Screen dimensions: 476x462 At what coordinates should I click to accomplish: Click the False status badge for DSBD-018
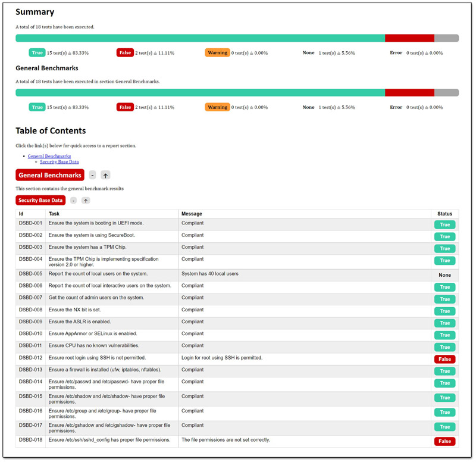point(444,441)
